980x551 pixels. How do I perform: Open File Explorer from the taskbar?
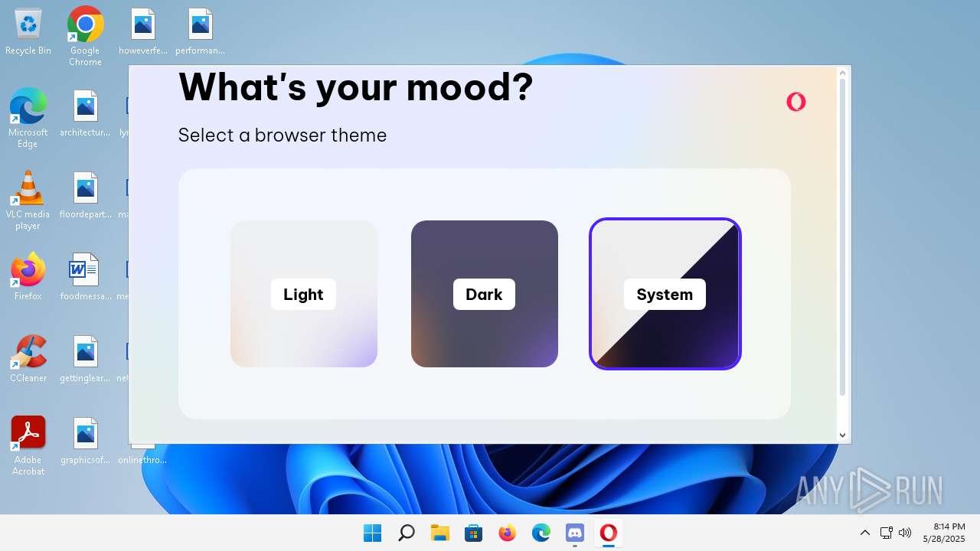439,533
